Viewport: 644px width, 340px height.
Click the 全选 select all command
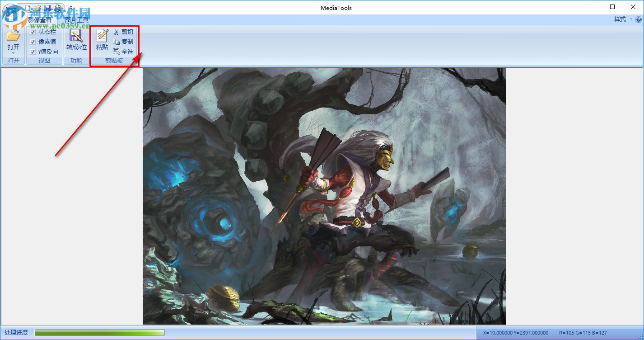(123, 52)
